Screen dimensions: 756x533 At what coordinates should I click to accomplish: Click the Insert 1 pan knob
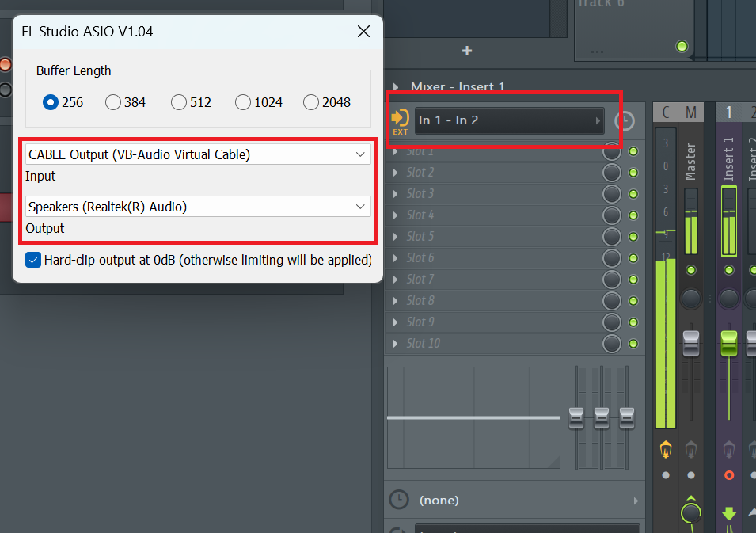click(728, 299)
